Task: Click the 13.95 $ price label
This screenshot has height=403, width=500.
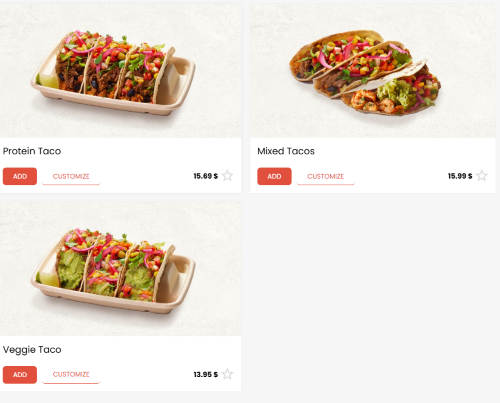Action: (206, 374)
